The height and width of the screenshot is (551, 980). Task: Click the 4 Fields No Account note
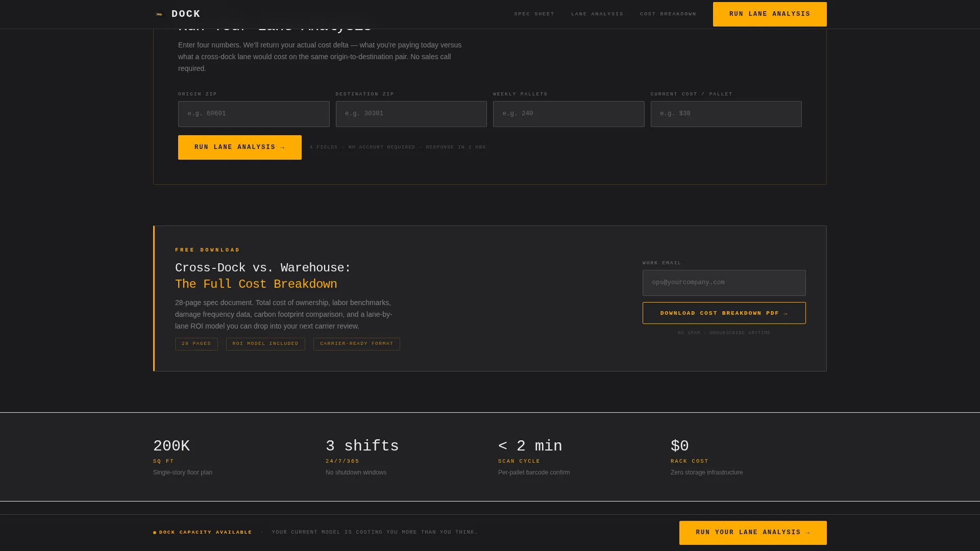[398, 147]
